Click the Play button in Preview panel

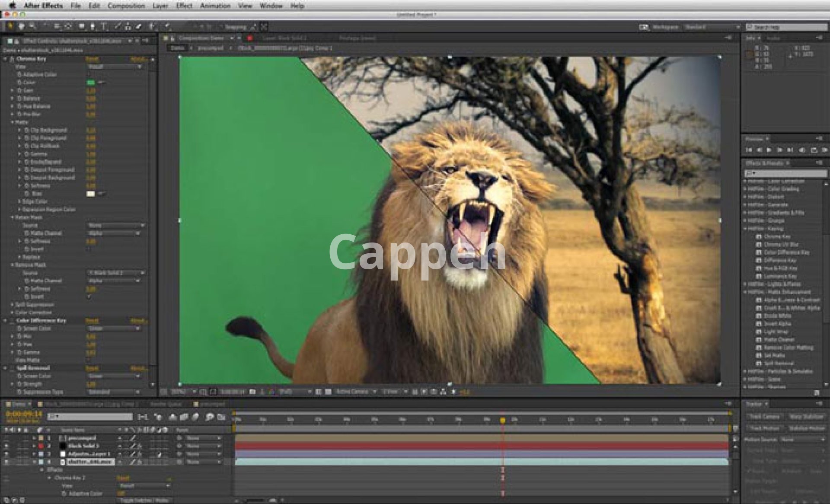tap(769, 150)
